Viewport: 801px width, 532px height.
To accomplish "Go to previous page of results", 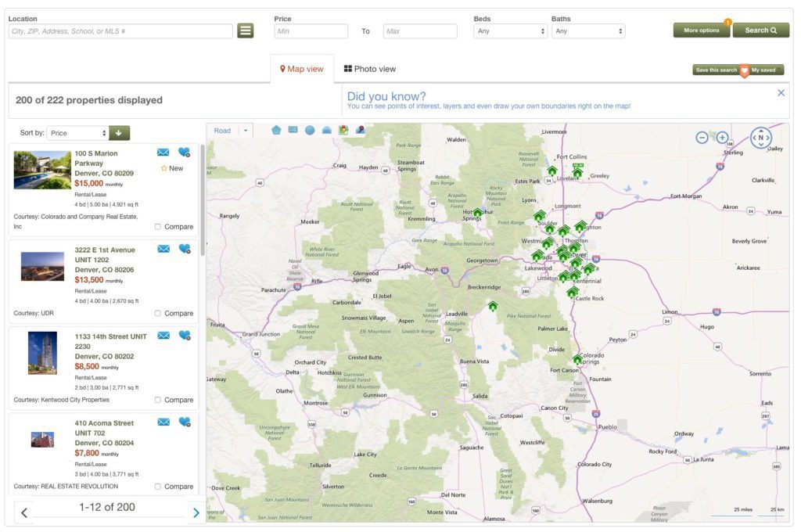I will pyautogui.click(x=24, y=512).
